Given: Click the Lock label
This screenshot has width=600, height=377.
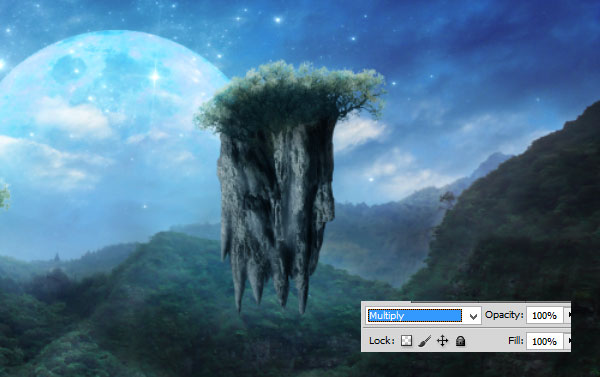Looking at the screenshot, I should pos(382,341).
